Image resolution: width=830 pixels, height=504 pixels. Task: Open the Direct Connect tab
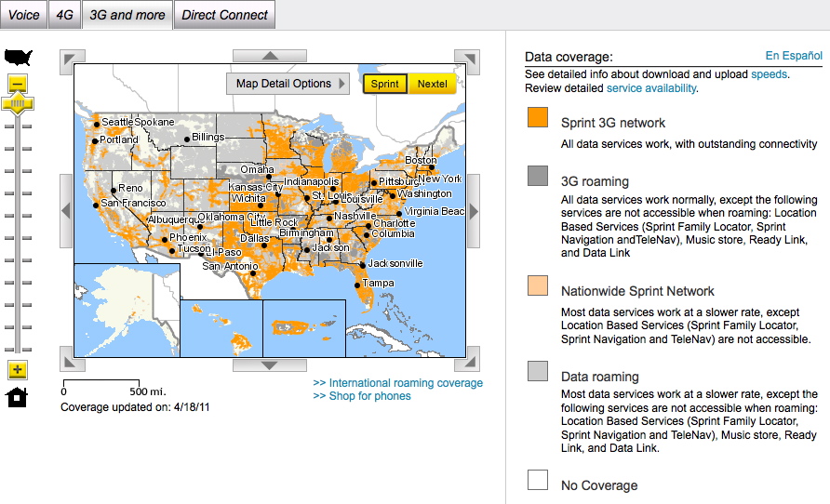click(x=224, y=15)
